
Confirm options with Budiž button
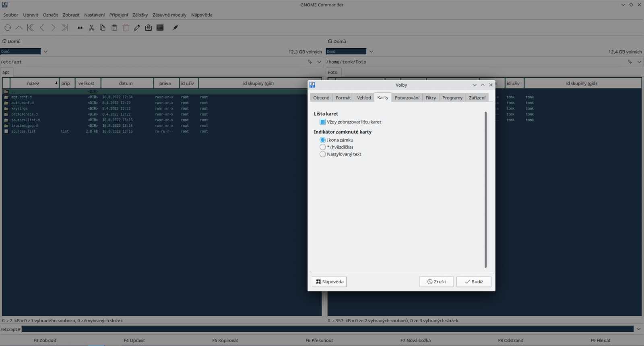(x=474, y=282)
